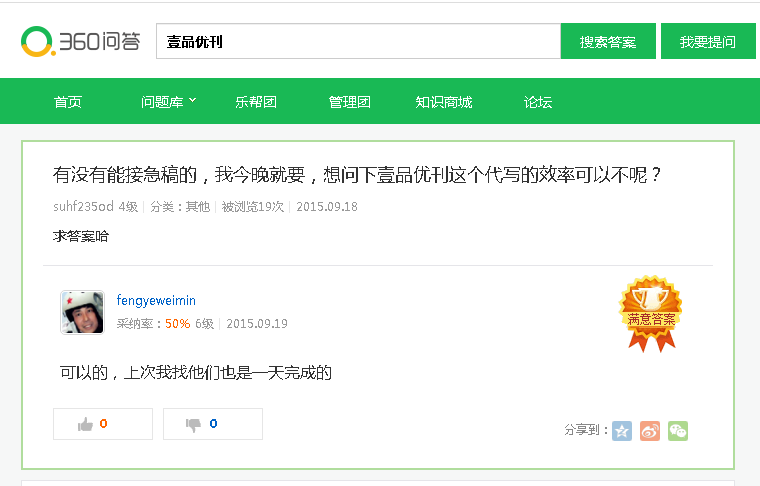Share to QQ Zone star icon
This screenshot has height=486, width=760.
[622, 431]
